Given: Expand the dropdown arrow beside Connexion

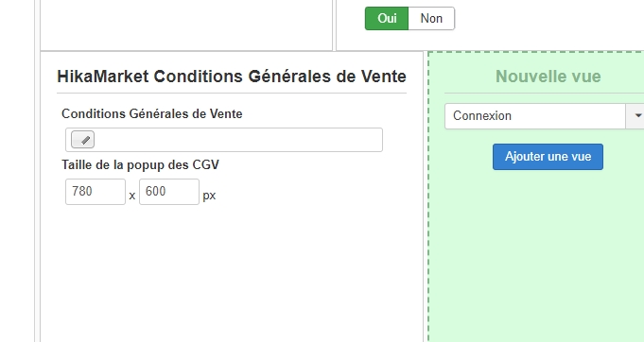Looking at the screenshot, I should pos(636,116).
